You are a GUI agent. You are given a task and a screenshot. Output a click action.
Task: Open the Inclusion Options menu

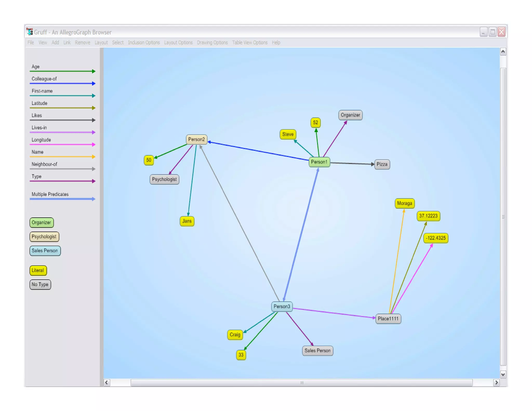point(144,43)
